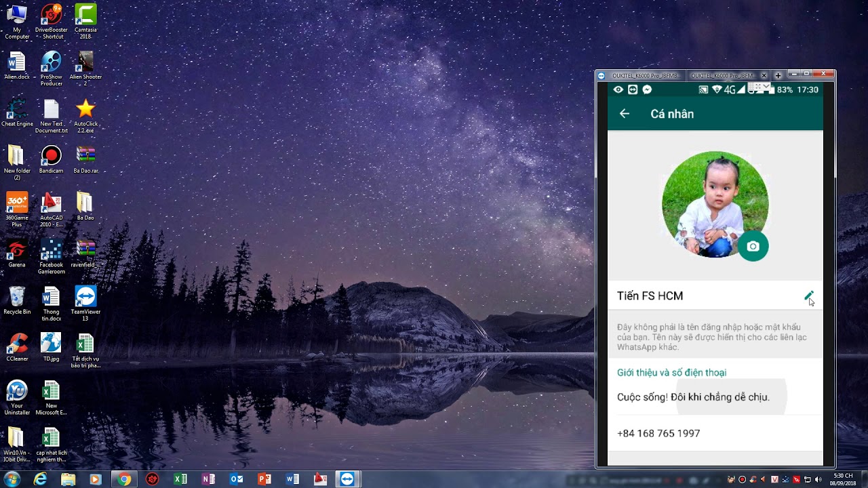Tap the eye icon in phone status bar
Viewport: 868px width, 488px height.
(618, 89)
